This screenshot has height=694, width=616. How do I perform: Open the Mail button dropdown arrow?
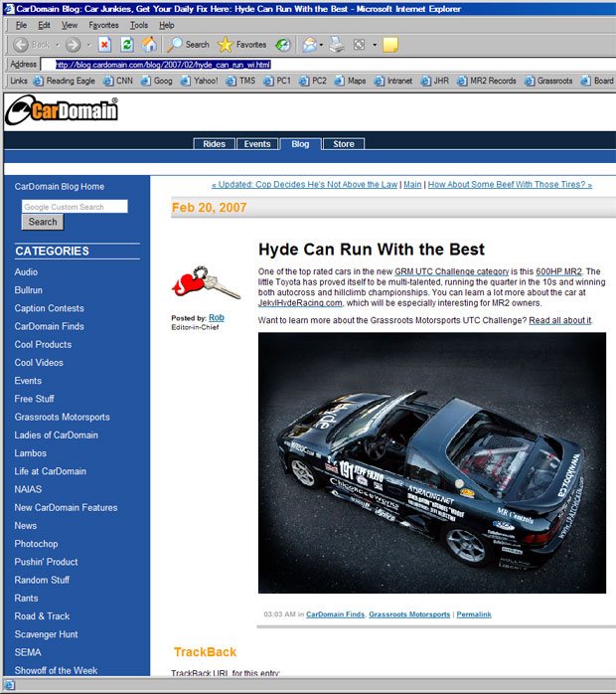tap(322, 45)
